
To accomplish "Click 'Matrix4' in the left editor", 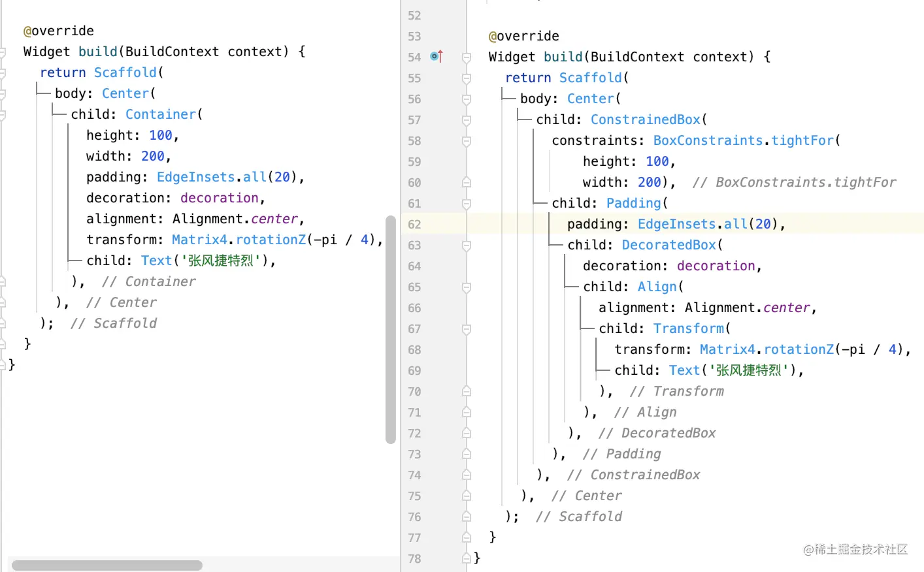I will [199, 240].
